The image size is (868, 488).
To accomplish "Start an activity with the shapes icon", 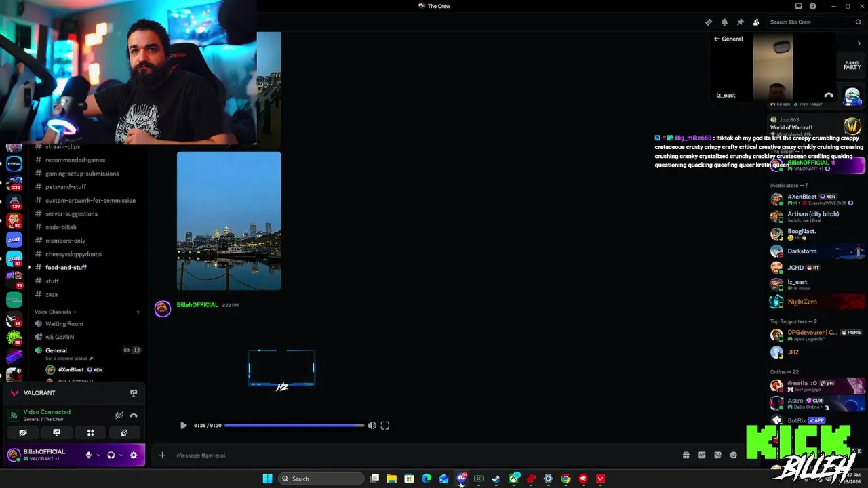I will coord(90,432).
